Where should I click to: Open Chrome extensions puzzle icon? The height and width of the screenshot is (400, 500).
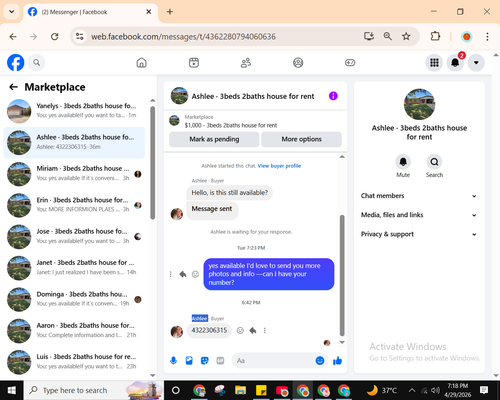coord(435,36)
